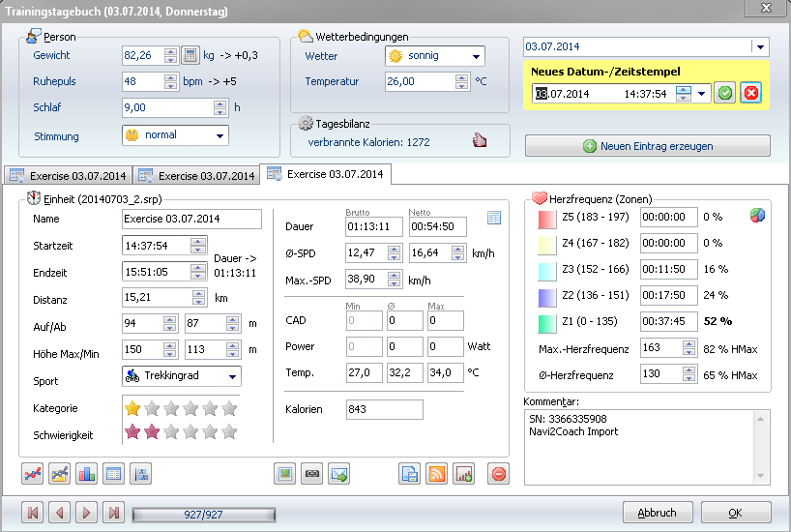The height and width of the screenshot is (532, 791).
Task: Click the Abbruch button
Action: [658, 513]
